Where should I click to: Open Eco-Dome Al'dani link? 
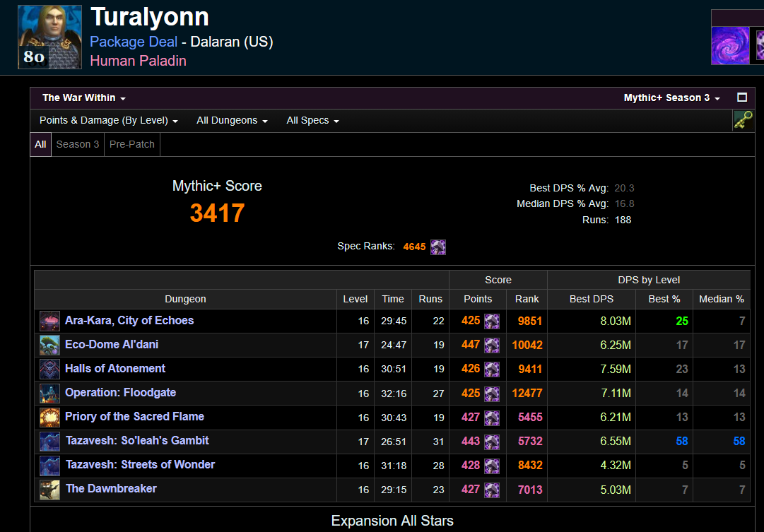coord(112,345)
